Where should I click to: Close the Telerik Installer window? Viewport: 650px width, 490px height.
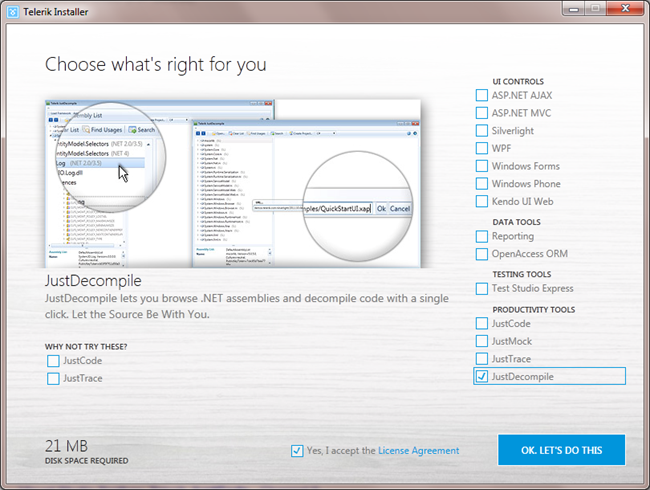626,8
